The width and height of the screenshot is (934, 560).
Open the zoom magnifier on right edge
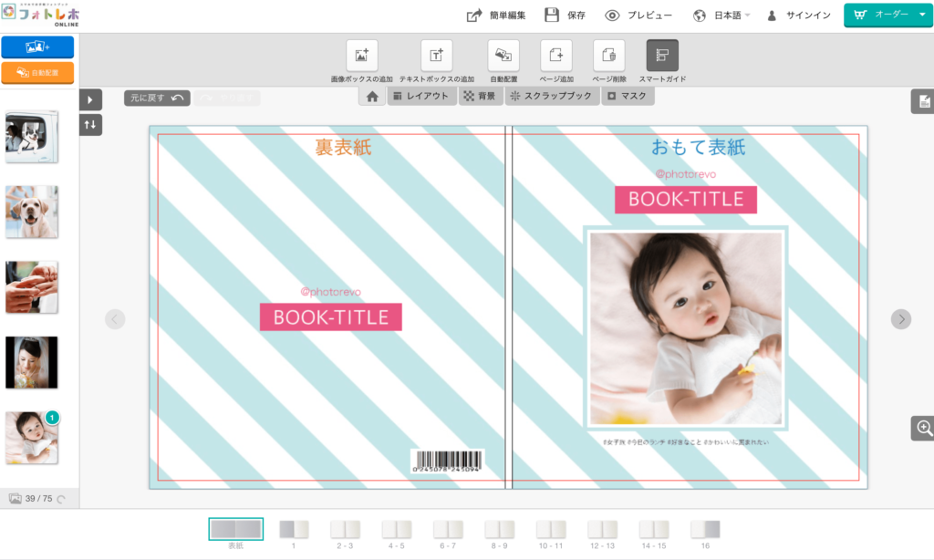[923, 428]
